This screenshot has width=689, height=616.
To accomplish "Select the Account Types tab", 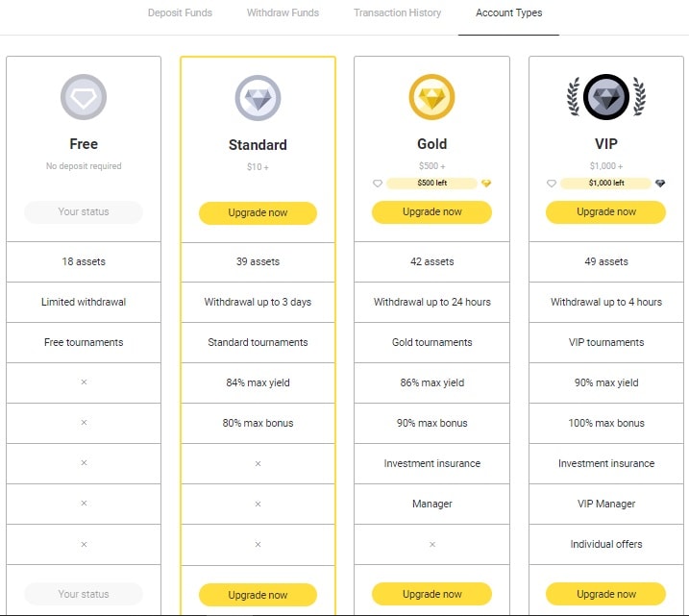I will 508,13.
